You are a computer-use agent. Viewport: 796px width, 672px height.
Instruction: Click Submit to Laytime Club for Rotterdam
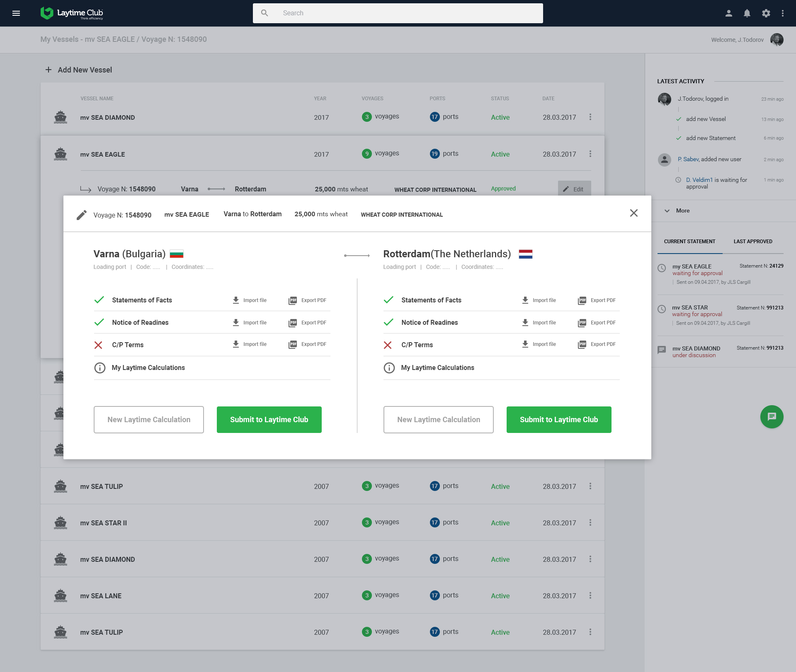pos(558,420)
